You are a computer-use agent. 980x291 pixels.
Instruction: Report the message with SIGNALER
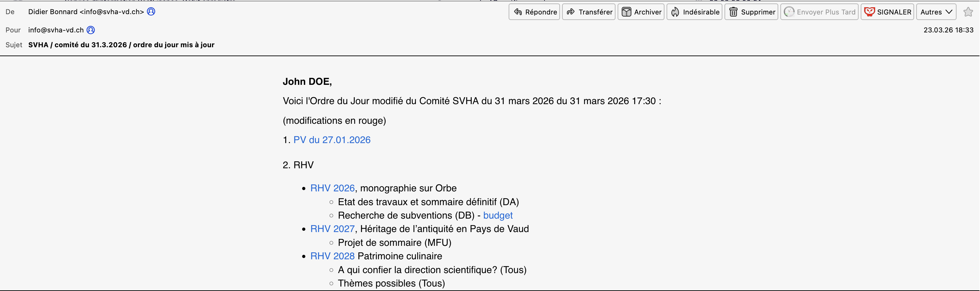pos(888,12)
